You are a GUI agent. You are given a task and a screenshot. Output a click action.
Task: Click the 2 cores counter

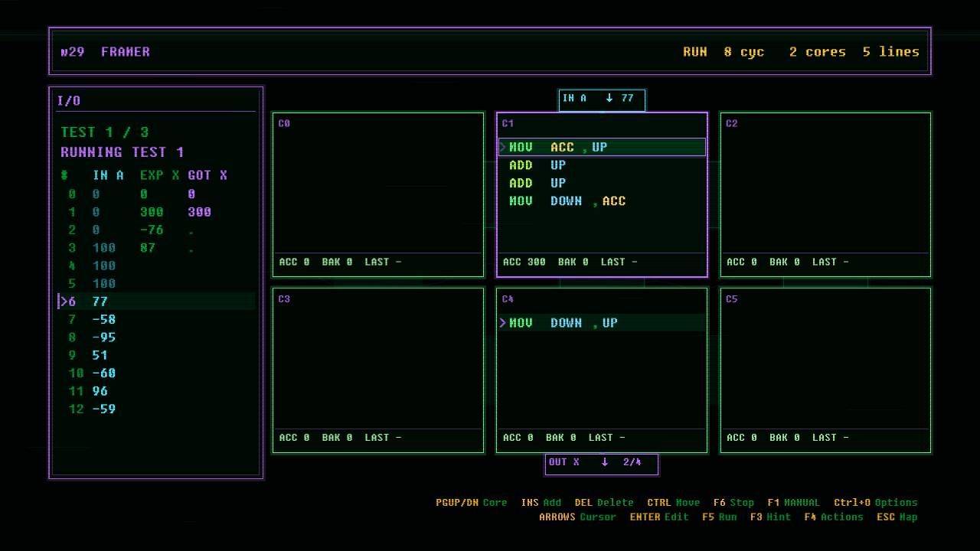click(818, 52)
